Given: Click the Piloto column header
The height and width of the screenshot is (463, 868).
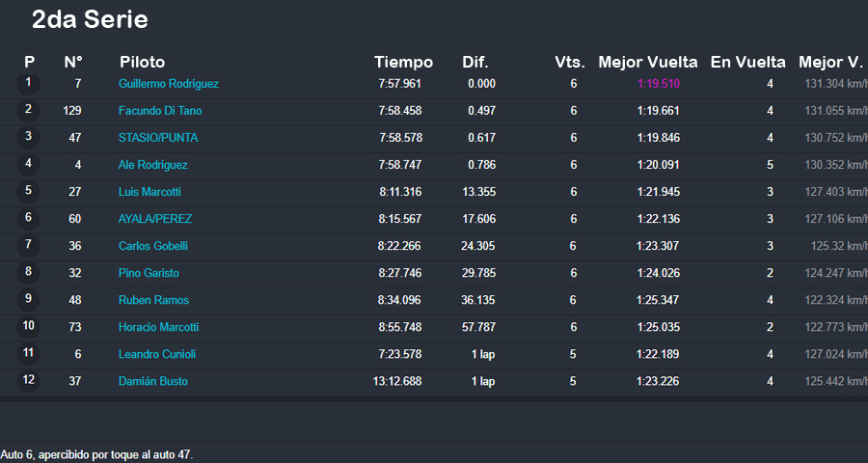Looking at the screenshot, I should (142, 62).
